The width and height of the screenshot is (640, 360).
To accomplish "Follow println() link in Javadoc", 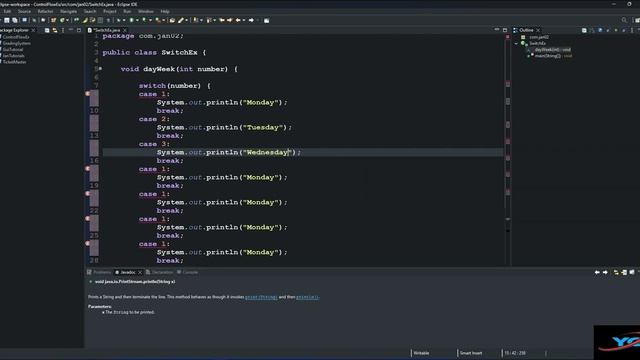I will pos(307,297).
